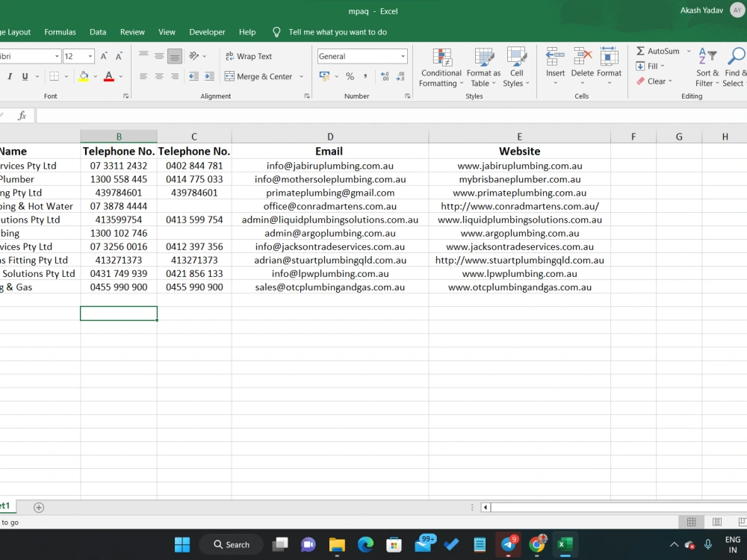Open the Help tab

[x=247, y=32]
